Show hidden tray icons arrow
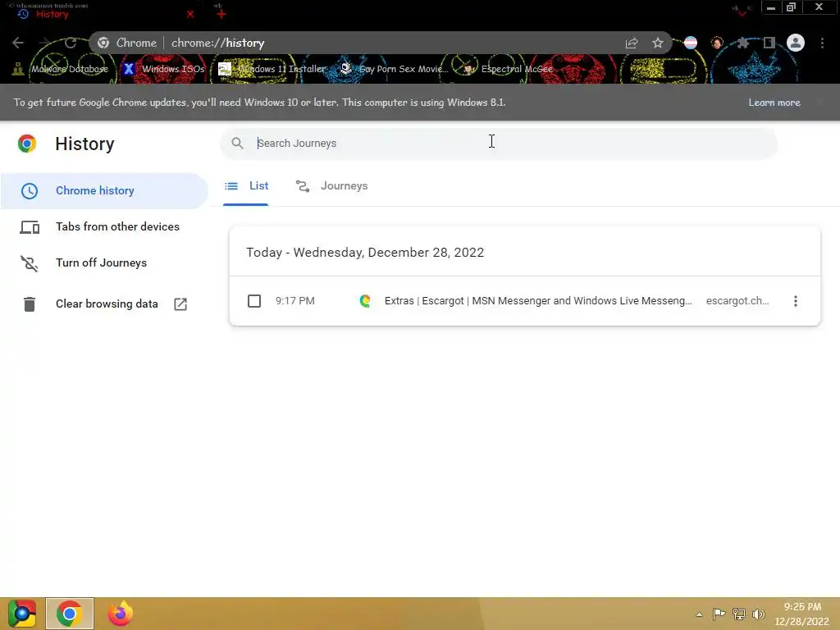840x630 pixels. [x=699, y=614]
